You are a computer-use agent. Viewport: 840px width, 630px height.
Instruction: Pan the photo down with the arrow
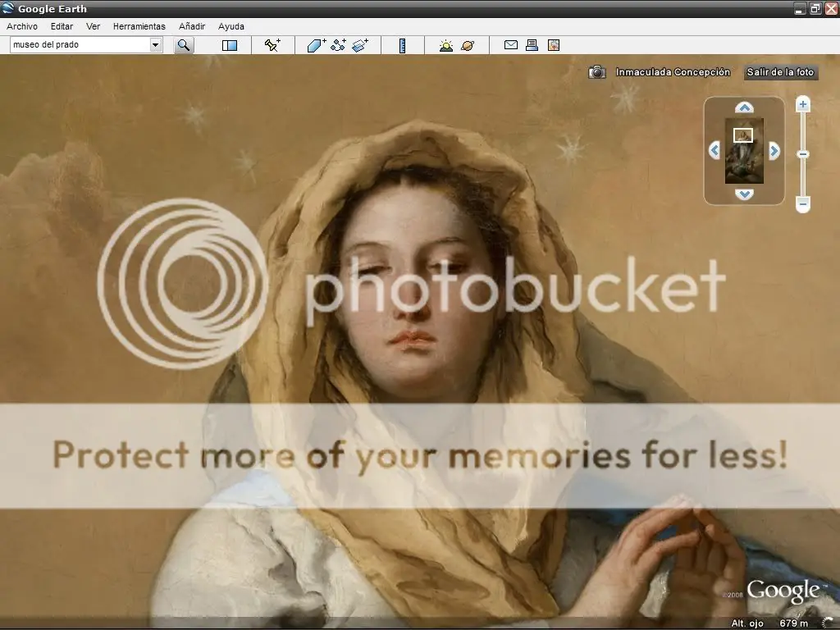[744, 194]
